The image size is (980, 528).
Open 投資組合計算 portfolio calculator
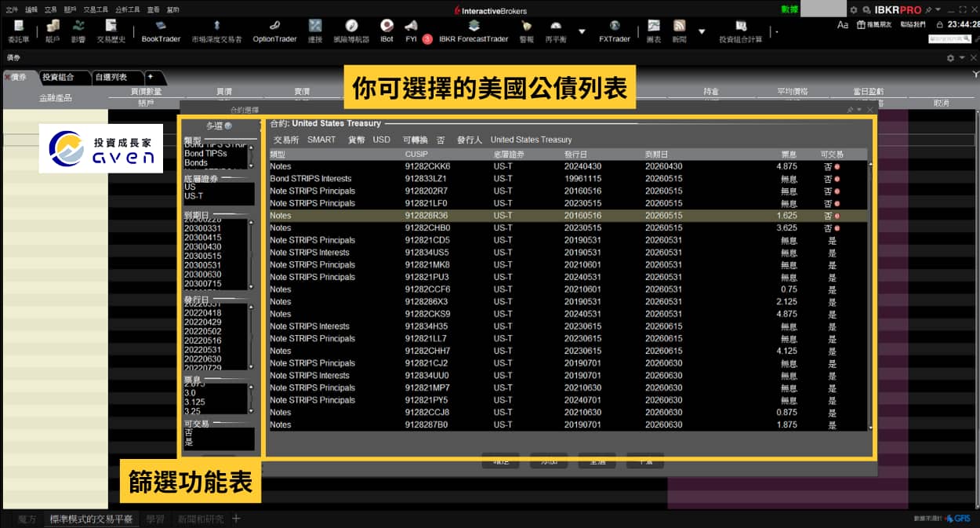pos(740,31)
